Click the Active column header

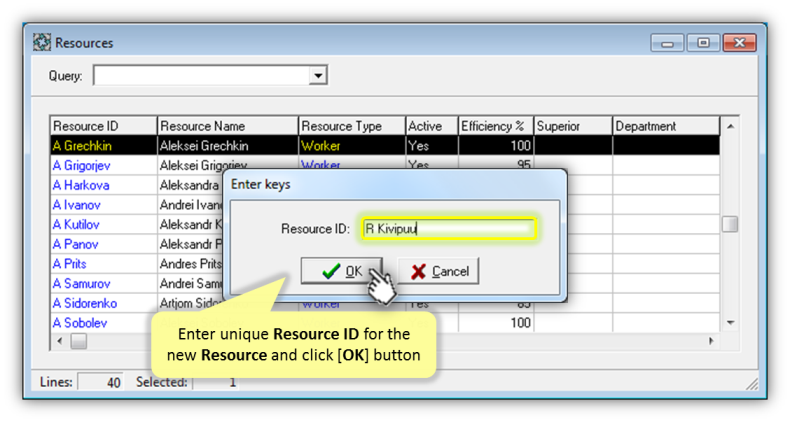(430, 126)
